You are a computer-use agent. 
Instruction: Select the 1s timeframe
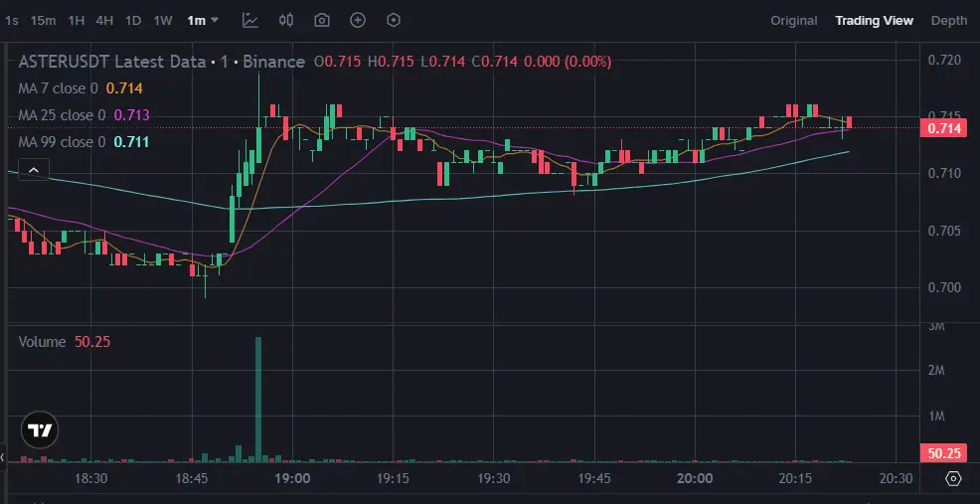point(11,20)
